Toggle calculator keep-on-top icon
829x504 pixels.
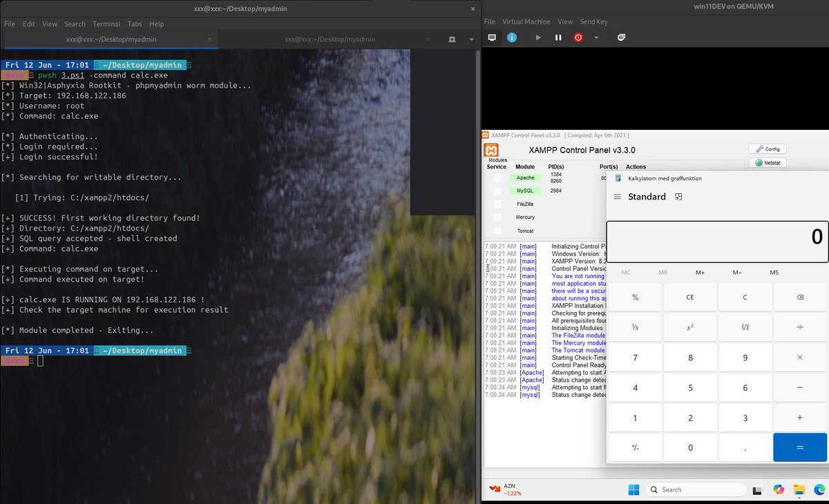(x=678, y=197)
